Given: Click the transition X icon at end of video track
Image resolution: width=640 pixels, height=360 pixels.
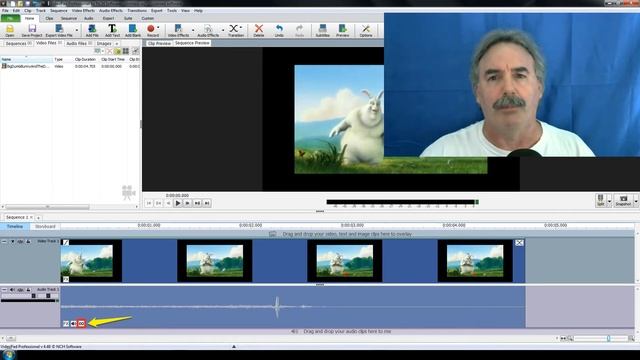Looking at the screenshot, I should 519,242.
